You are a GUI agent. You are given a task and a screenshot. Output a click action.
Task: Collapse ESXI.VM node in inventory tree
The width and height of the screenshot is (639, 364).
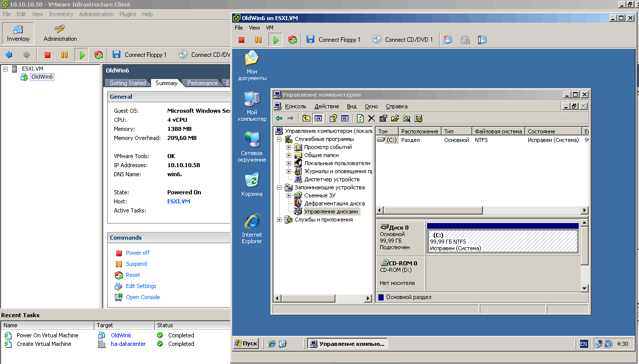5,68
